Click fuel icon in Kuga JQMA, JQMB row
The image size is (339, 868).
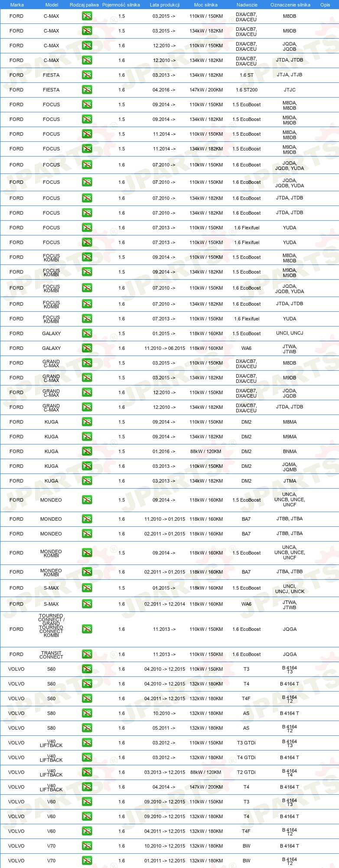click(87, 466)
